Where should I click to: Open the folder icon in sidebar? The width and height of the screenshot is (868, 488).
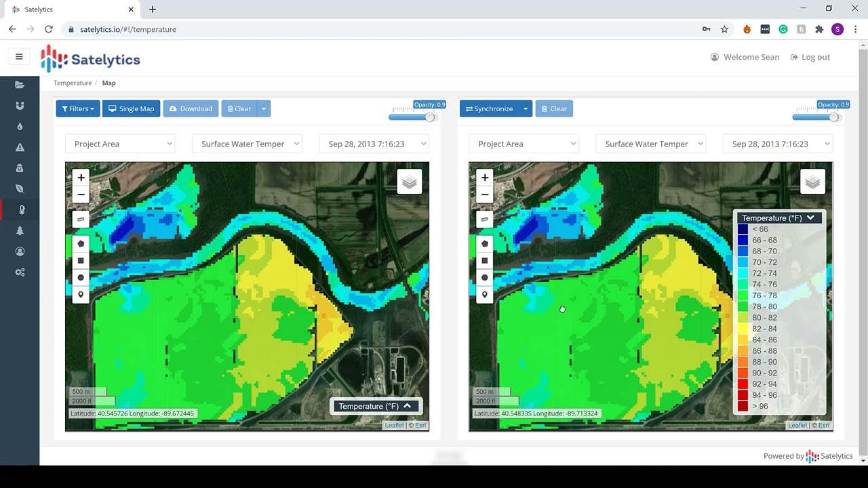point(20,85)
